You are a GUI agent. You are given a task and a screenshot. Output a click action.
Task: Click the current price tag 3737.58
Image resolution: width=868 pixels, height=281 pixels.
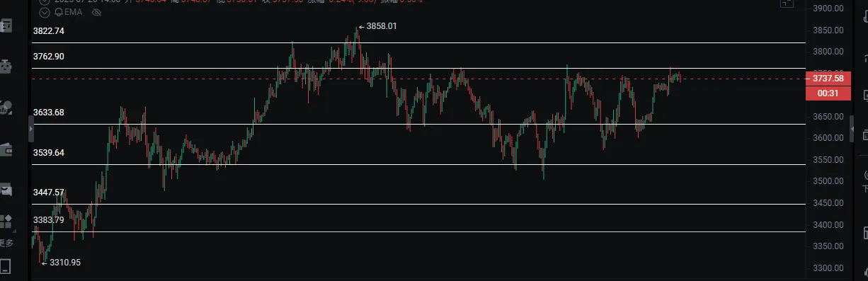[x=828, y=79]
